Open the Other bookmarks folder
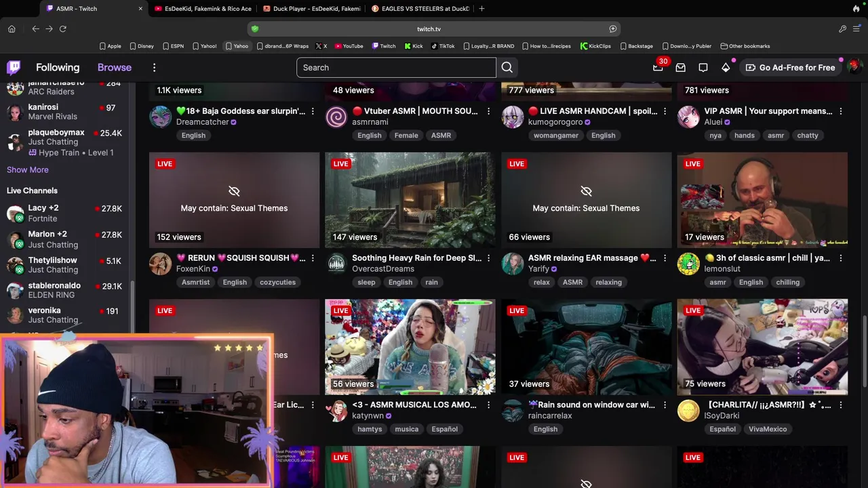The width and height of the screenshot is (868, 488). 745,46
